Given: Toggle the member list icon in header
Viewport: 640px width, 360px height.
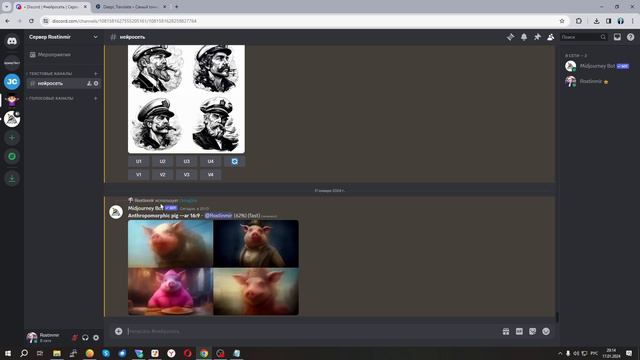Looking at the screenshot, I should [551, 37].
